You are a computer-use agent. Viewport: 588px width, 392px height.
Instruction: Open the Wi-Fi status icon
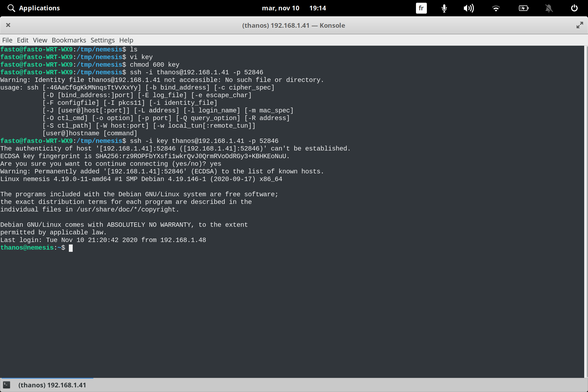(x=496, y=8)
